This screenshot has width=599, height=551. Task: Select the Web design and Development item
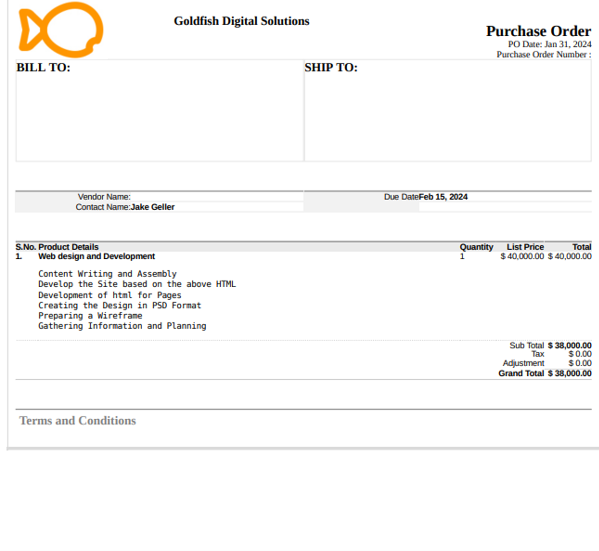(x=96, y=256)
